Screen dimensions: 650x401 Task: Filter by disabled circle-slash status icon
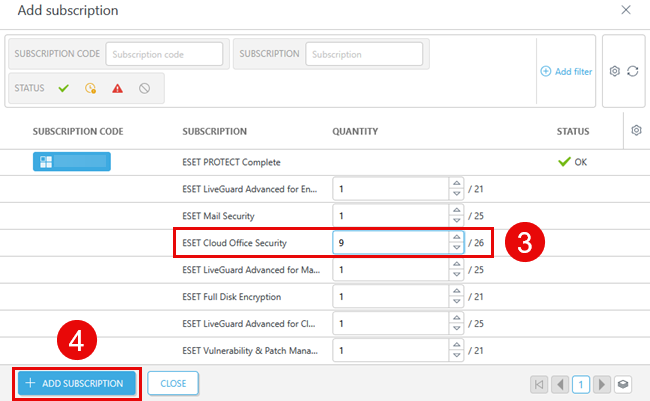point(144,88)
